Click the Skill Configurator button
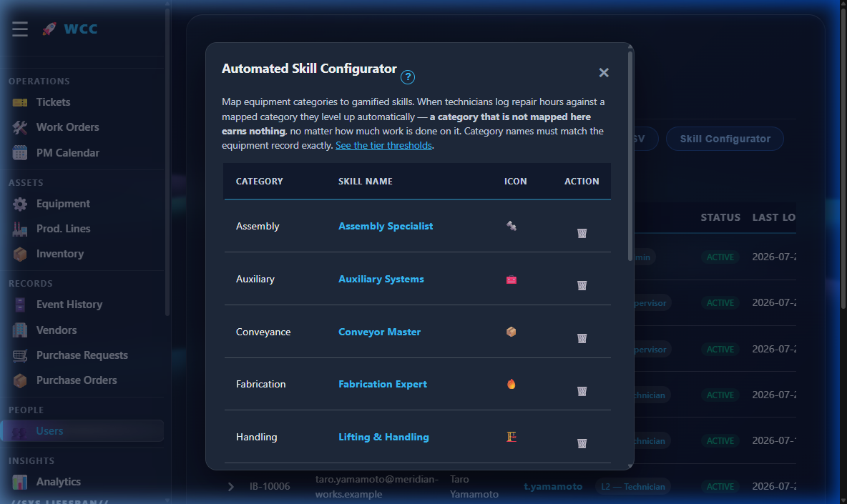 point(725,139)
